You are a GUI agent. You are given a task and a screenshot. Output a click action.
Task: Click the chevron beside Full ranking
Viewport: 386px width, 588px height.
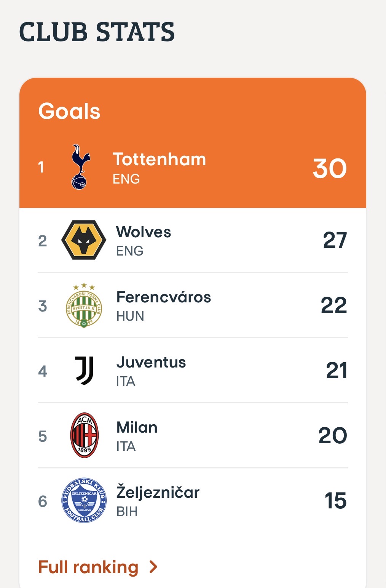[x=153, y=567]
